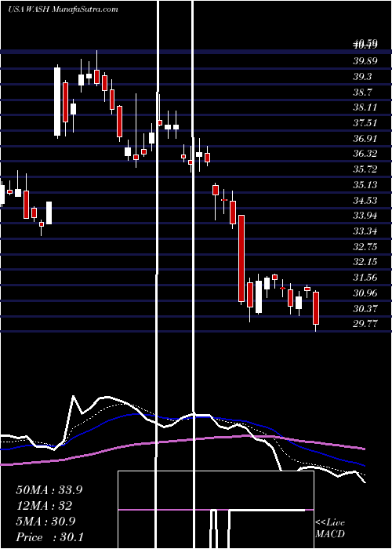Screen dimensions: 392x549
Task: Click the 33.94 price axis label
Action: pyautogui.click(x=365, y=216)
